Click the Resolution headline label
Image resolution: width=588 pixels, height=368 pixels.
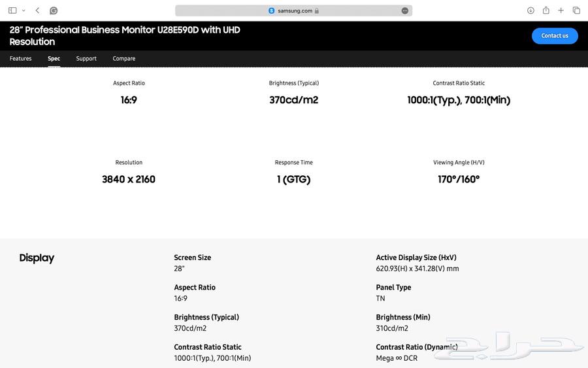[x=129, y=163]
